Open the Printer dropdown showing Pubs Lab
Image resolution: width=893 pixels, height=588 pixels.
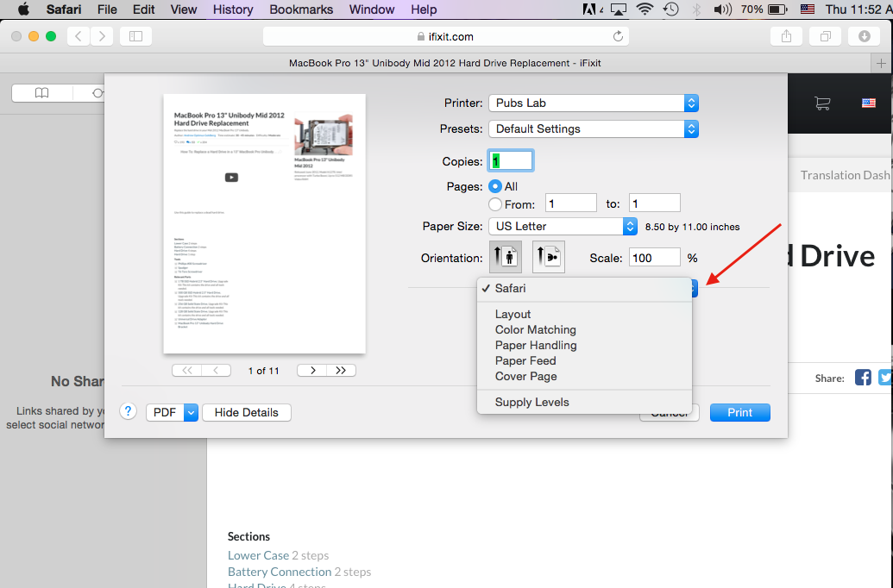point(594,103)
